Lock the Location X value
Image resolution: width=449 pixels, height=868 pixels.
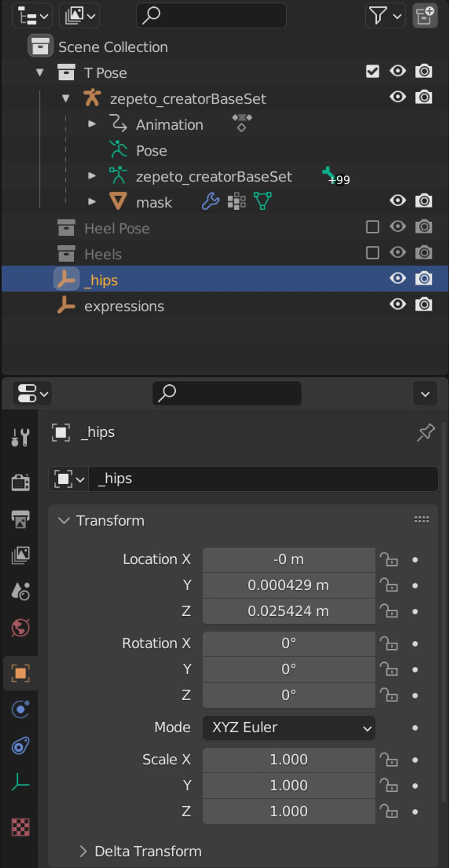(389, 559)
